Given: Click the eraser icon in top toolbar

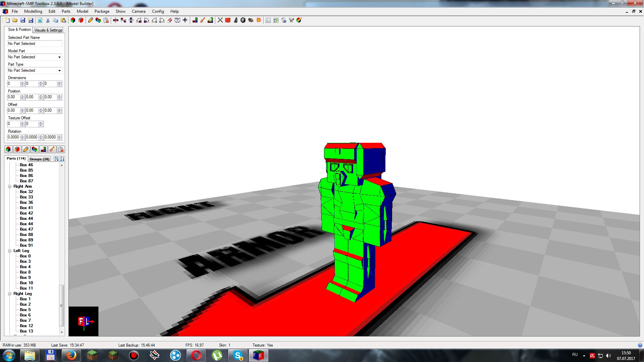Looking at the screenshot, I should coord(170,20).
